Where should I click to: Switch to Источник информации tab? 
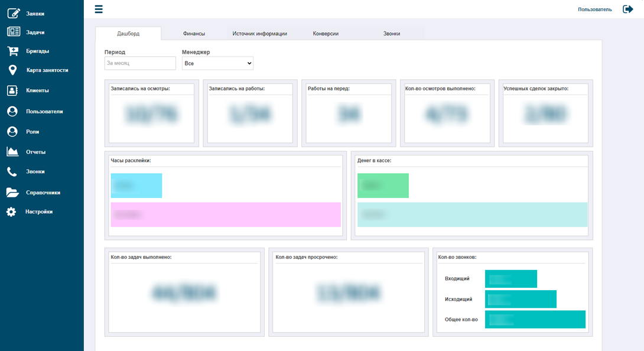259,33
